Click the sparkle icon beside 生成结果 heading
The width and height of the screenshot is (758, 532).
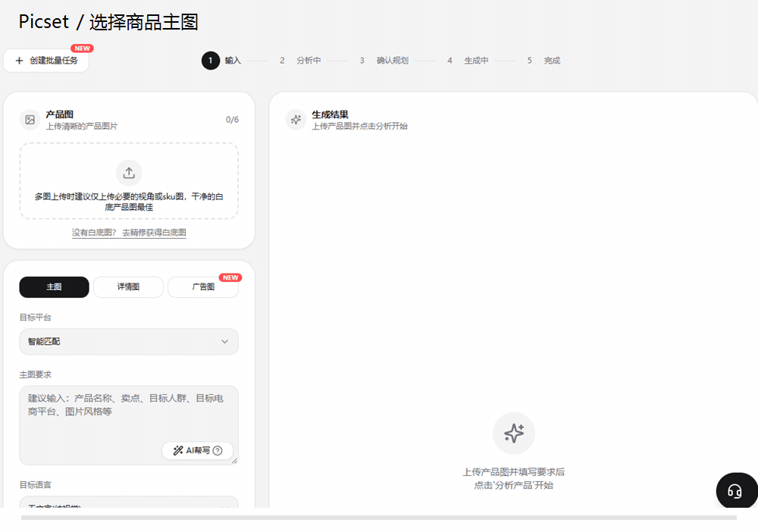point(296,120)
